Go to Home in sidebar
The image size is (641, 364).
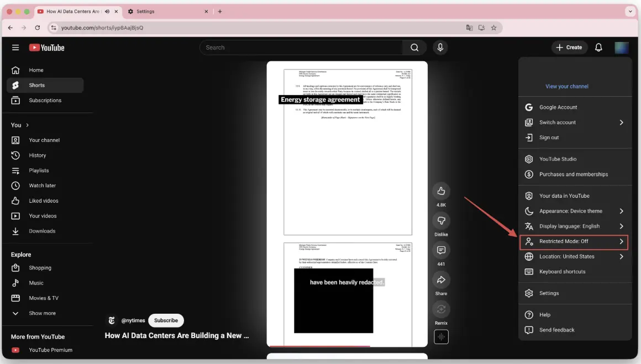45,70
